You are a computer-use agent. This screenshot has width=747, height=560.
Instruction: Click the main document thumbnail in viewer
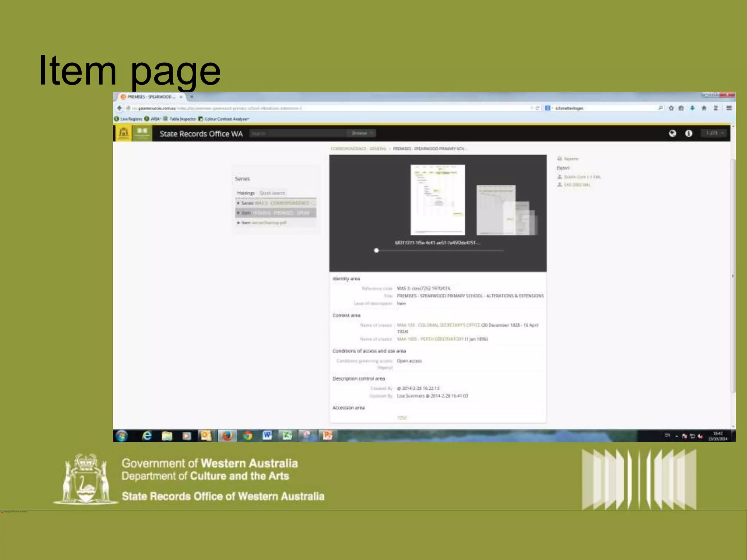[437, 199]
